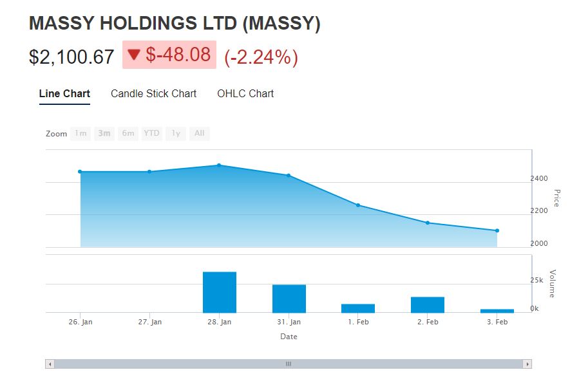This screenshot has height=381, width=588.
Task: Click the 26. Jan price data point
Action: click(x=80, y=172)
